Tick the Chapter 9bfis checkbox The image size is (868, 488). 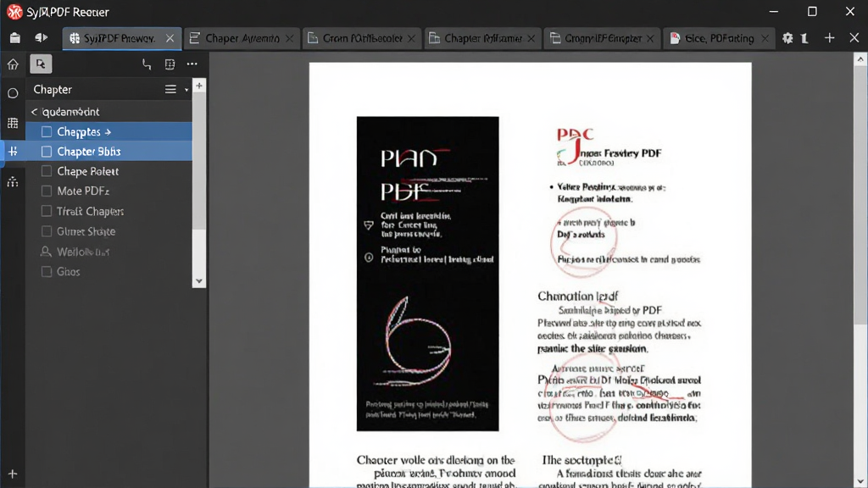click(47, 152)
